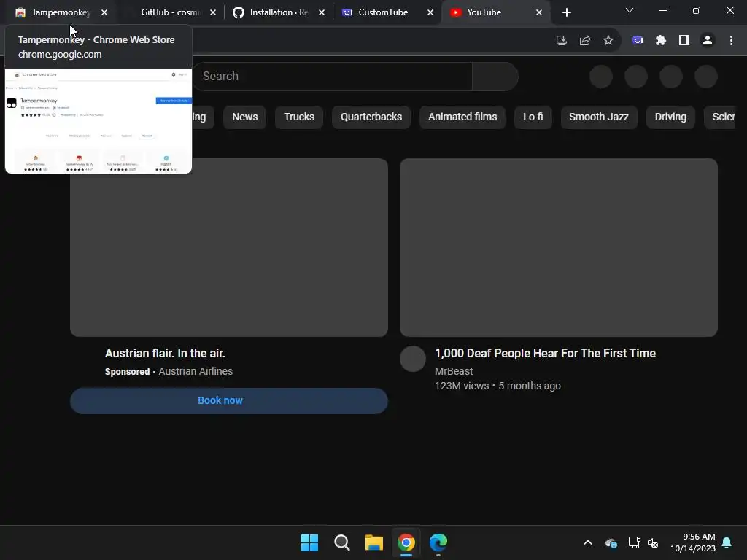
Task: Click the Book now button
Action: [228, 400]
